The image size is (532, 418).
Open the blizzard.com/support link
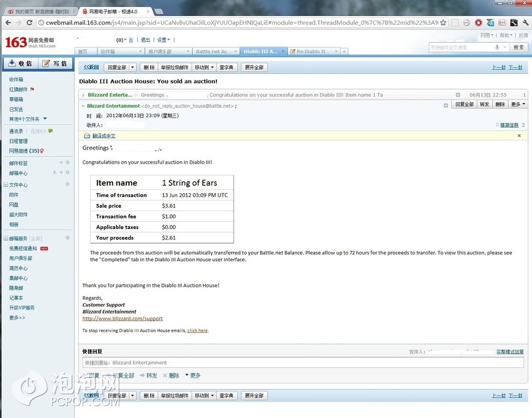122,319
